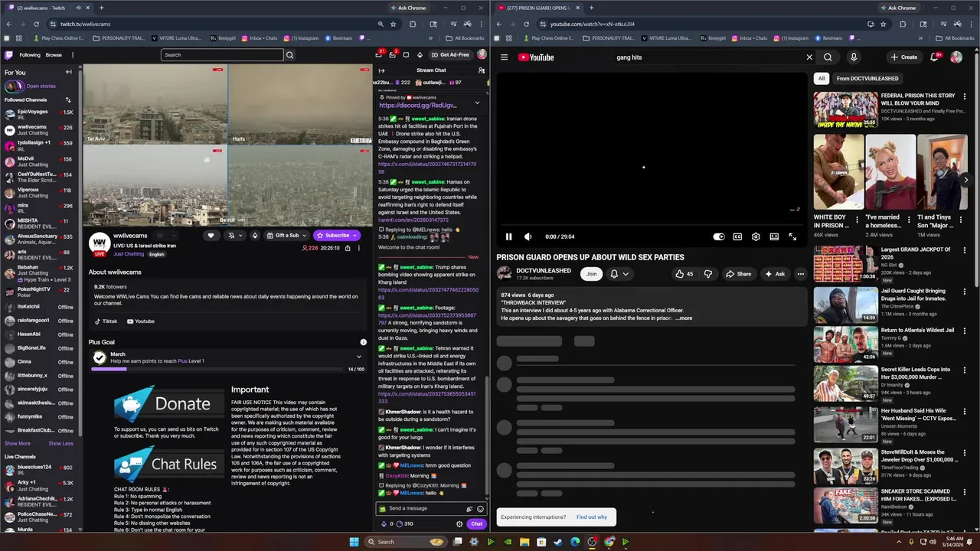The image size is (980, 551).
Task: Collapse the Stream Chat panel arrow
Action: [x=381, y=70]
